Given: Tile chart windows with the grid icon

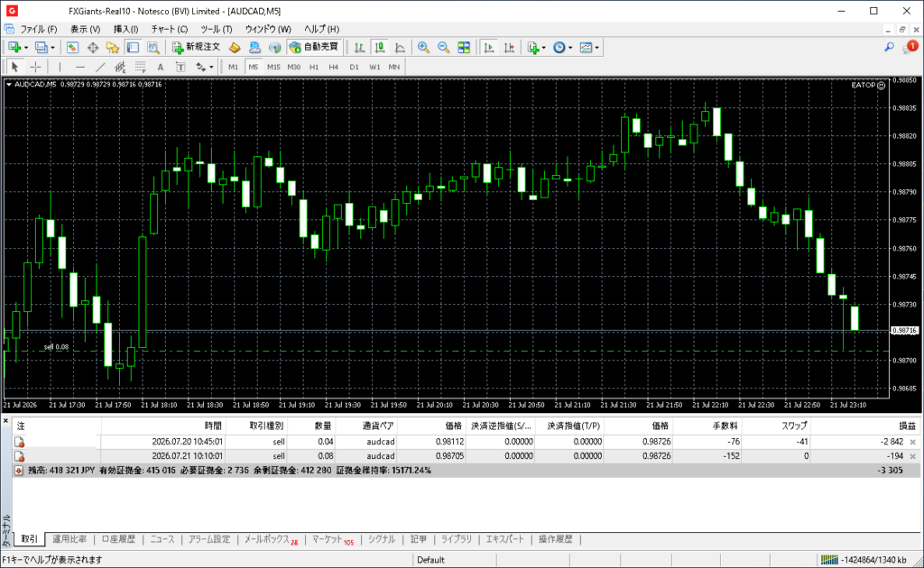Looking at the screenshot, I should 464,48.
